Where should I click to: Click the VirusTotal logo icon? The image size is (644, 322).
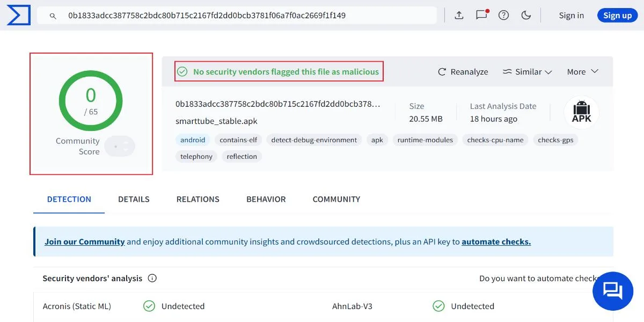tap(18, 16)
